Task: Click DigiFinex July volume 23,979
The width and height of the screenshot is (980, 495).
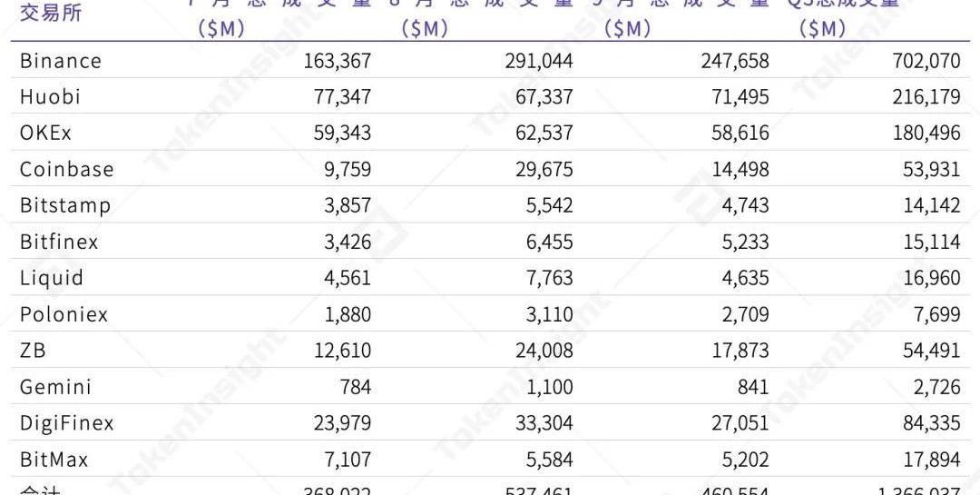Action: (342, 423)
